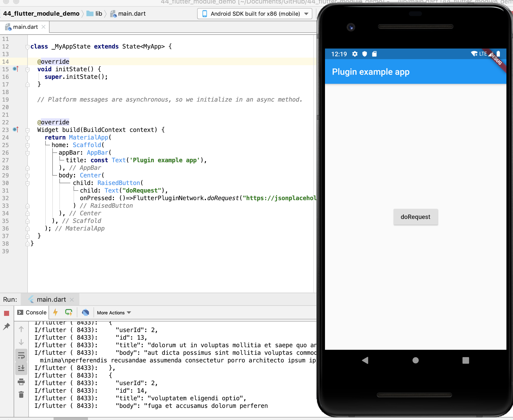Click the print console output icon
Viewport: 513px width, 420px height.
point(21,382)
